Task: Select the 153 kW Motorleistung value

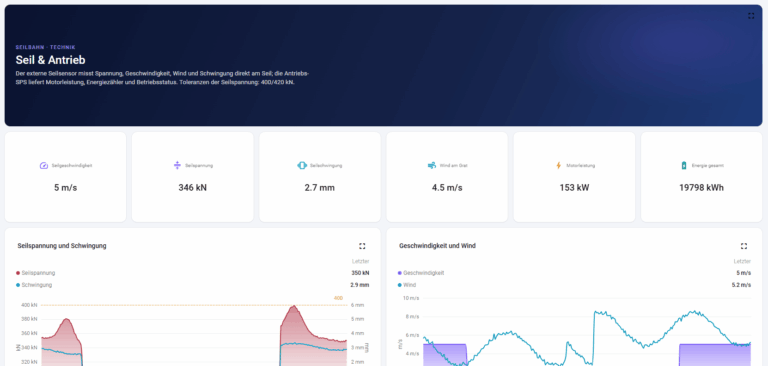Action: click(575, 188)
